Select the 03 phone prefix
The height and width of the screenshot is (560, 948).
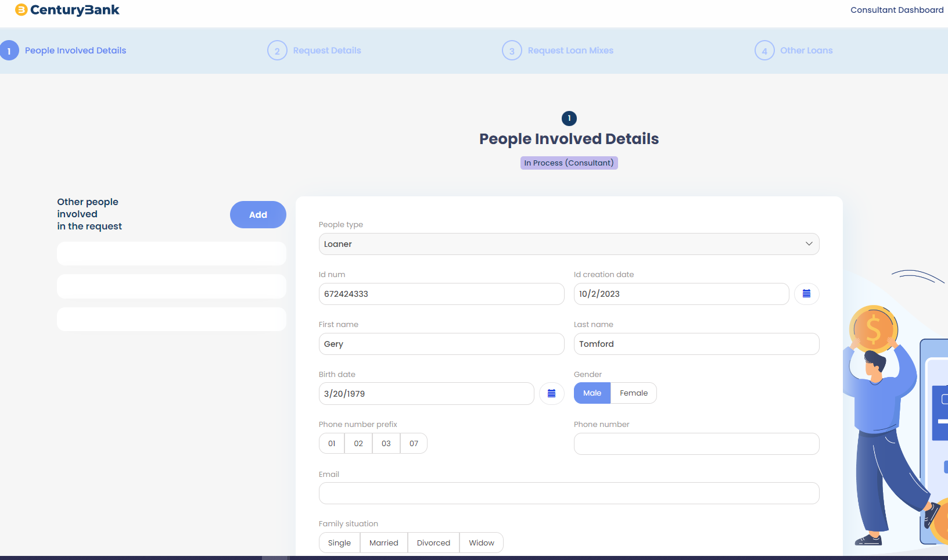386,443
